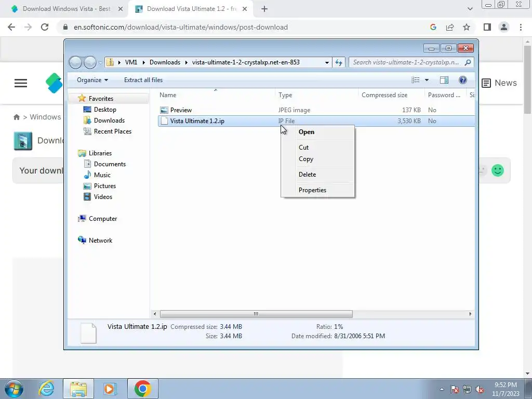Viewport: 532px width, 399px height.
Task: Open Chrome tab search chevron
Action: [x=470, y=9]
